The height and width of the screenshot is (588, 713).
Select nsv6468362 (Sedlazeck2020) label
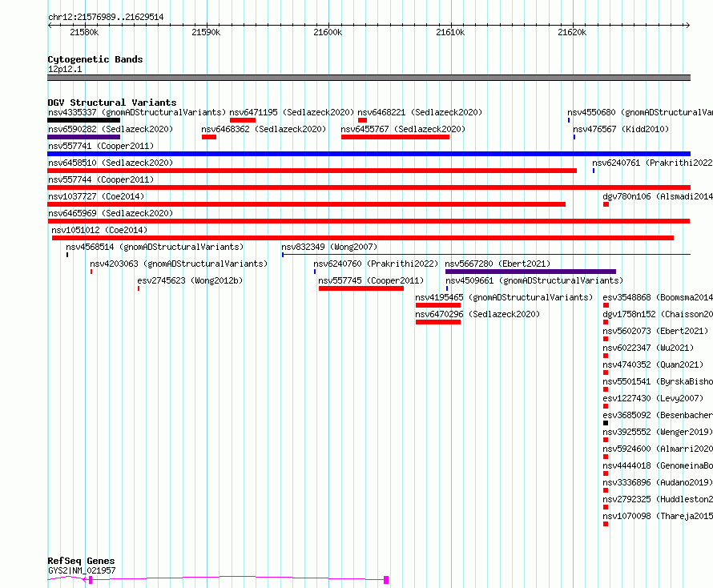[x=264, y=129]
